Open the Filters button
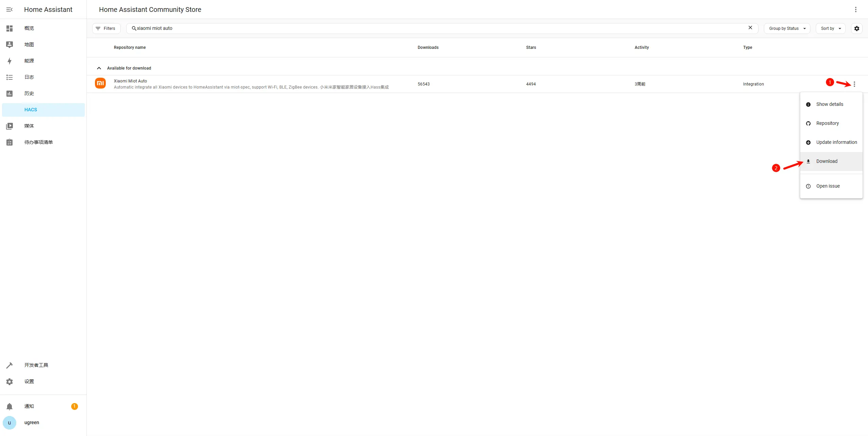Image resolution: width=868 pixels, height=436 pixels. click(106, 29)
